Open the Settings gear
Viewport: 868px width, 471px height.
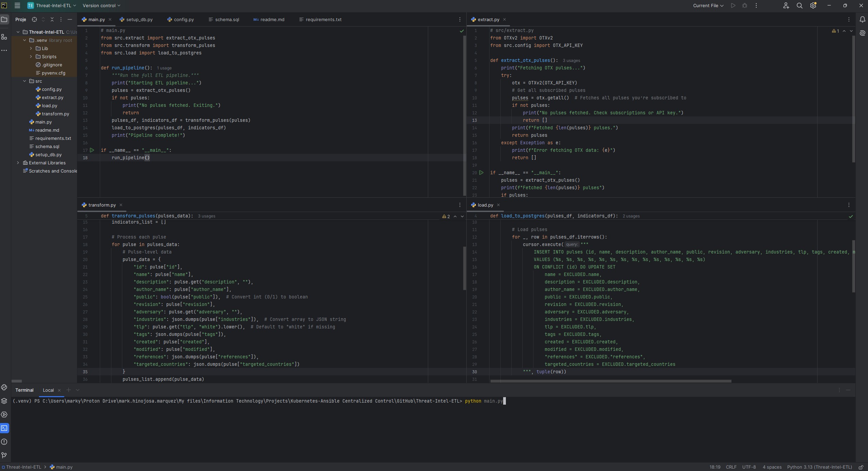tap(813, 5)
